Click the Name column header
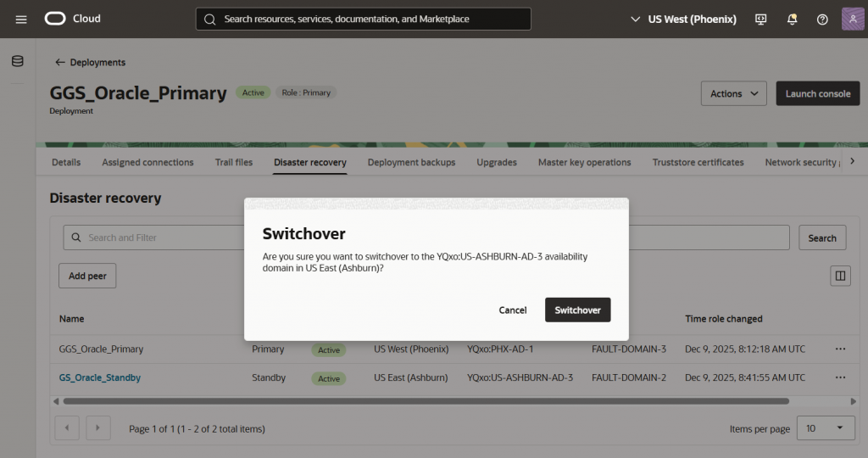Screen dimensions: 868x458 tap(72, 319)
